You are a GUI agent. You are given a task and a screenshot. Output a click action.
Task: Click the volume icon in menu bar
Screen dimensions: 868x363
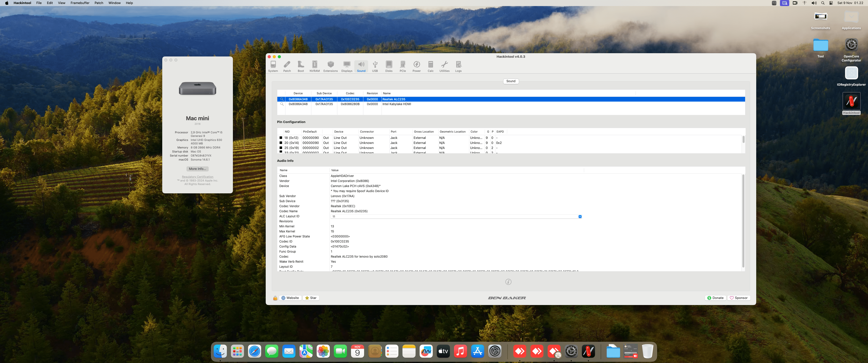pyautogui.click(x=814, y=3)
